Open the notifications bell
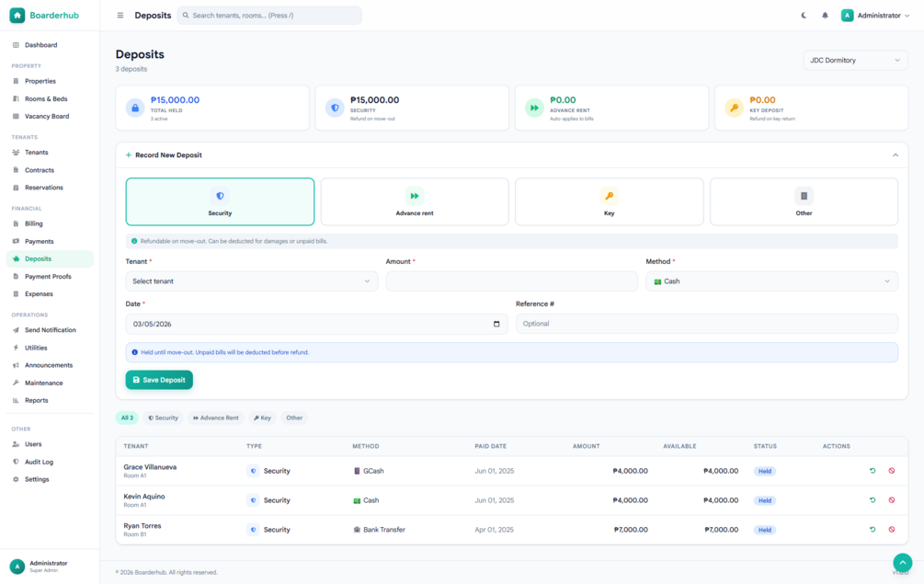Image resolution: width=924 pixels, height=584 pixels. point(825,16)
